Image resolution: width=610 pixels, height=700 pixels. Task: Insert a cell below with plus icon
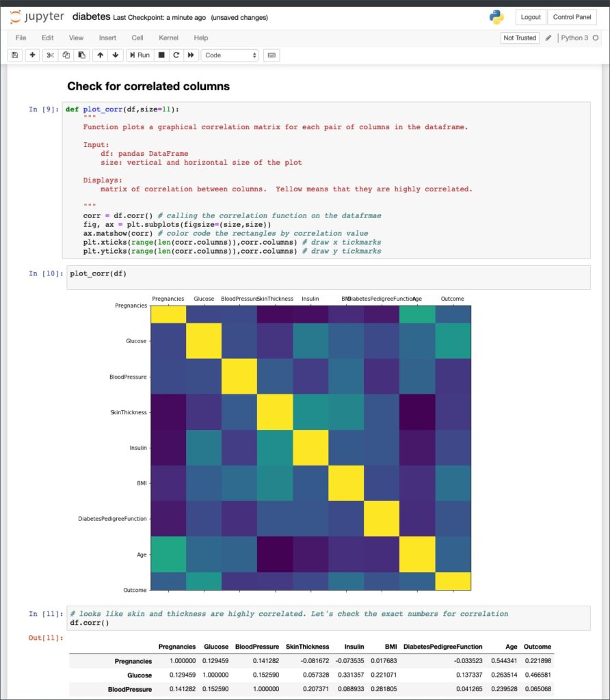pos(32,55)
